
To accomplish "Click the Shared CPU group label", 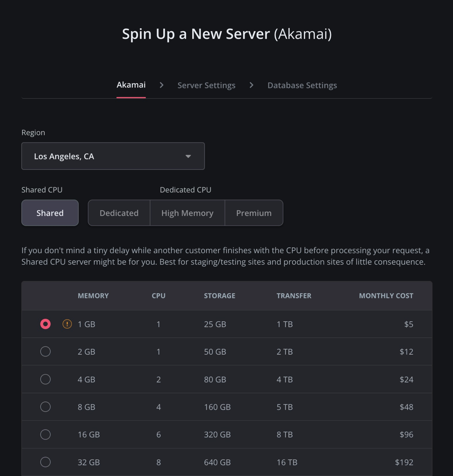I will tap(42, 190).
